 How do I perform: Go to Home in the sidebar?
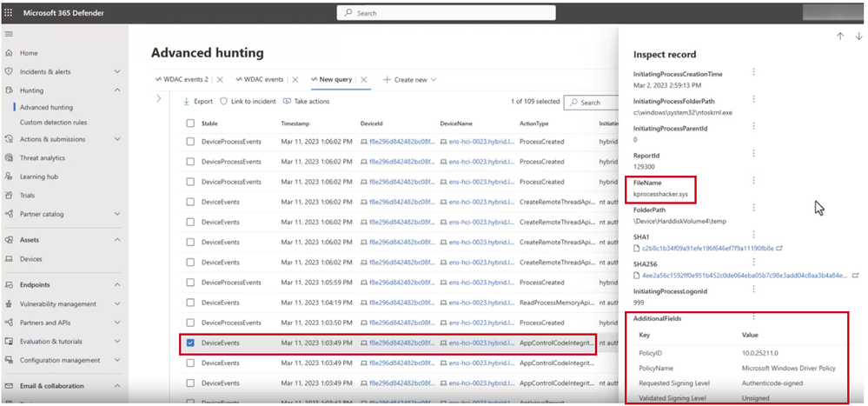click(x=29, y=53)
